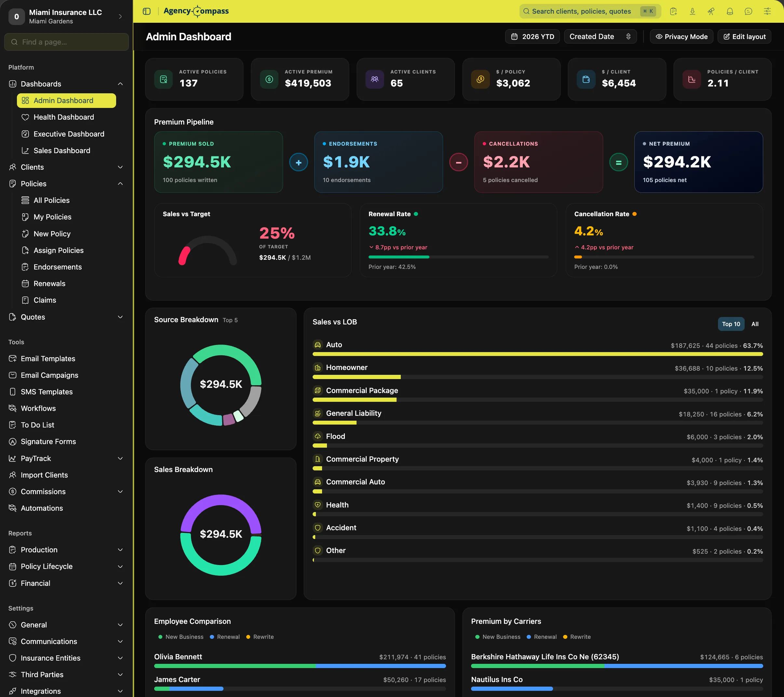Screen dimensions: 784x697
Task: Click the clipboard icon in top bar
Action: click(673, 11)
